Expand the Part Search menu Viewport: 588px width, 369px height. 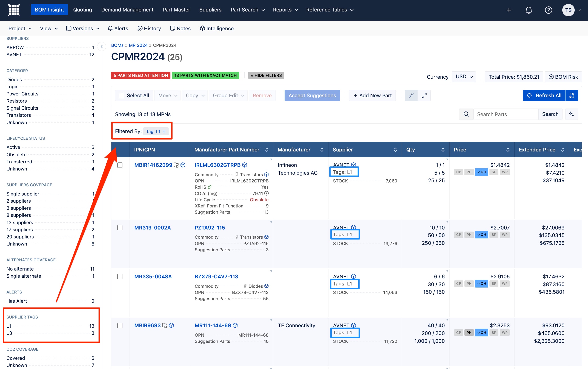click(247, 10)
